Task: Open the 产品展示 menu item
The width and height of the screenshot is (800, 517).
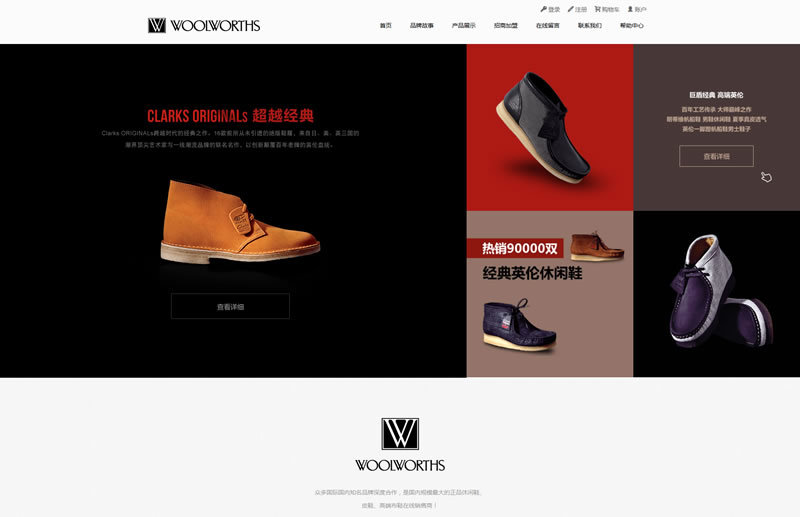Action: [464, 26]
